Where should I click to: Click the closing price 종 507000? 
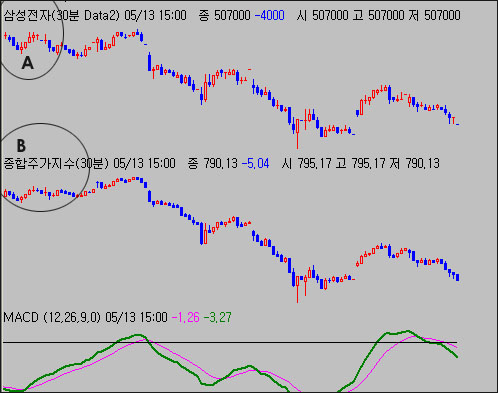tap(224, 15)
